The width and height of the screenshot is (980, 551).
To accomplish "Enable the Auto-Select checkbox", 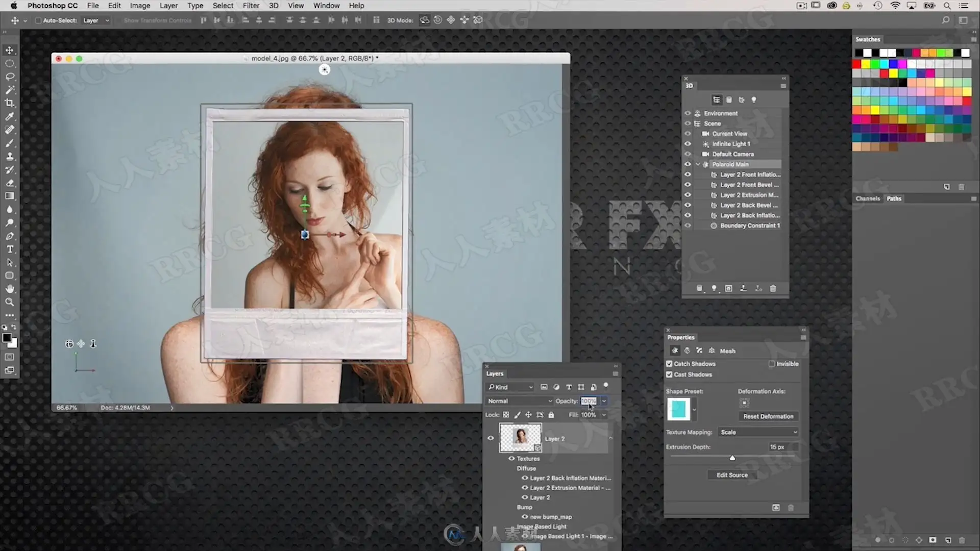I will 38,20.
